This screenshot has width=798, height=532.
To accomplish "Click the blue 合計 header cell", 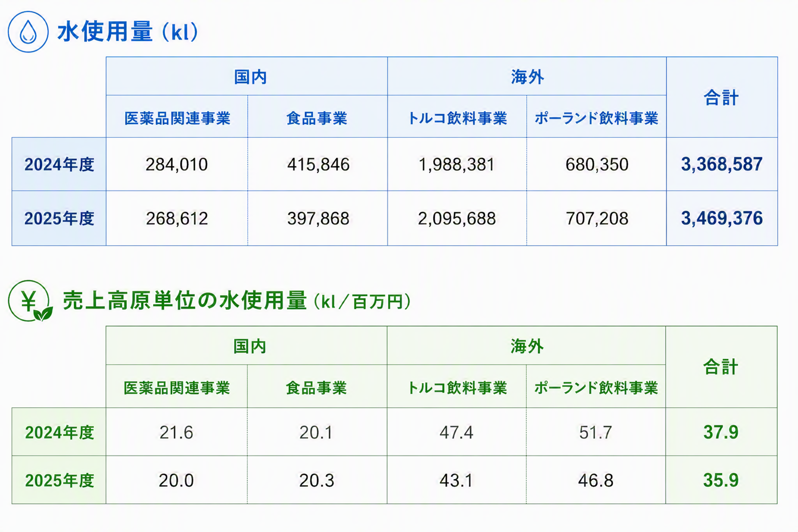I will (722, 97).
